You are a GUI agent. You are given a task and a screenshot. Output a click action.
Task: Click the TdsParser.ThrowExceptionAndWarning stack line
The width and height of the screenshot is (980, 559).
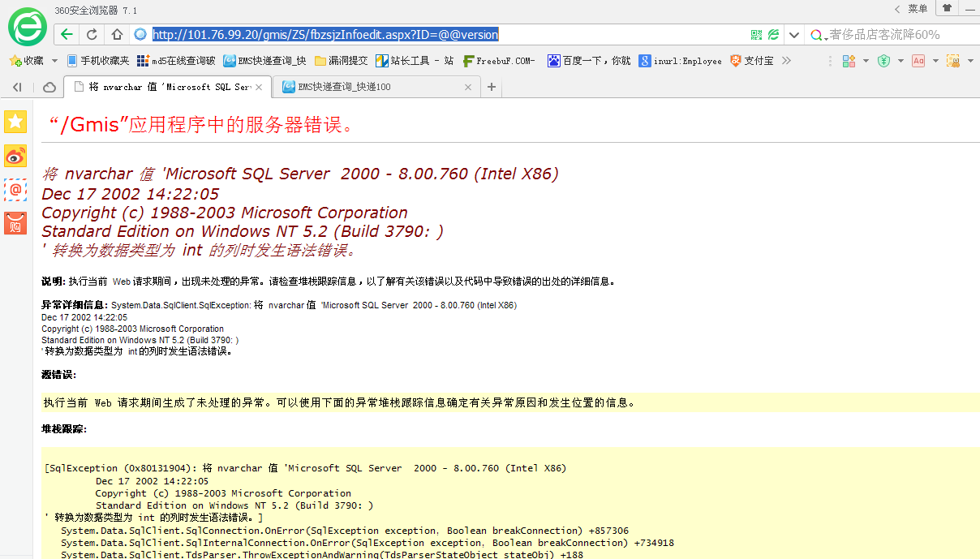tap(322, 555)
